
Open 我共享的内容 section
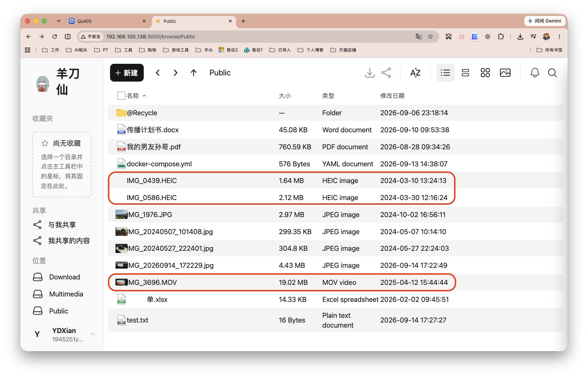62,241
